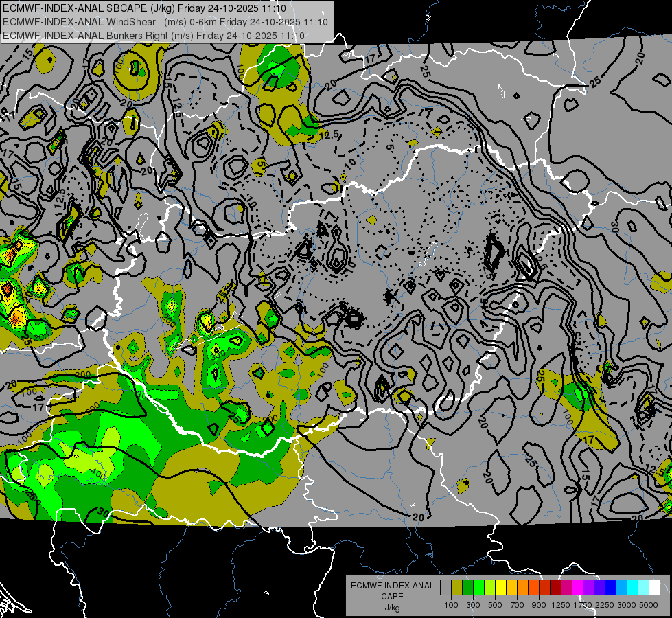Click the legend label ECMWF-INDEX-ANAL
Viewport: 672px width, 618px height.
pos(392,586)
